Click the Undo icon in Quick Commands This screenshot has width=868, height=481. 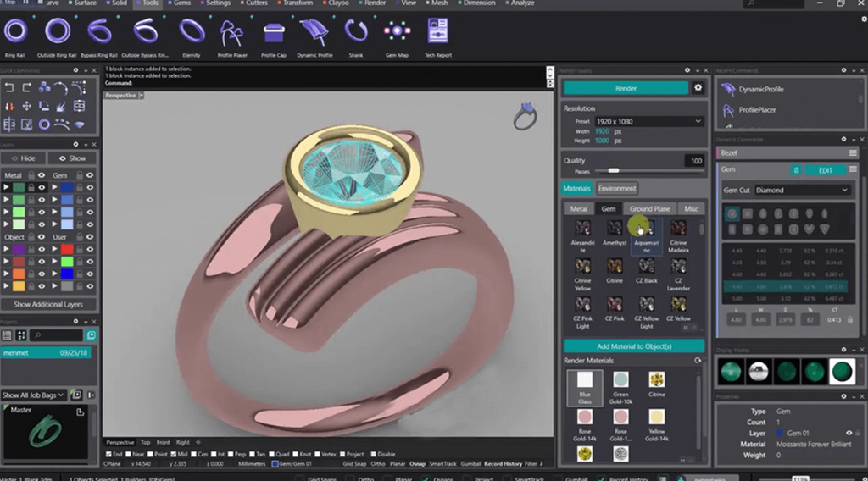tap(9, 88)
